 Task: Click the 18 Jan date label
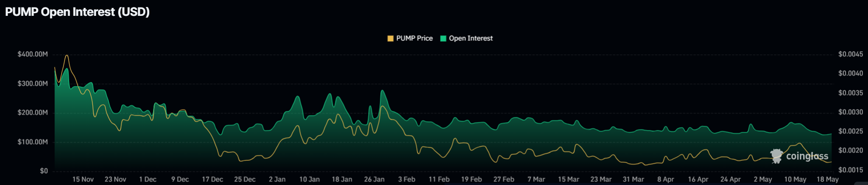[342, 179]
